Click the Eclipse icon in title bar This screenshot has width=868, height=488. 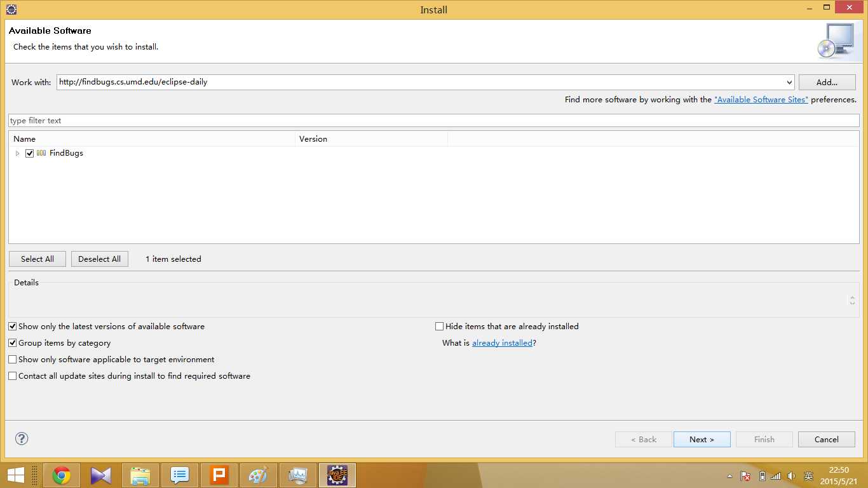[x=11, y=10]
